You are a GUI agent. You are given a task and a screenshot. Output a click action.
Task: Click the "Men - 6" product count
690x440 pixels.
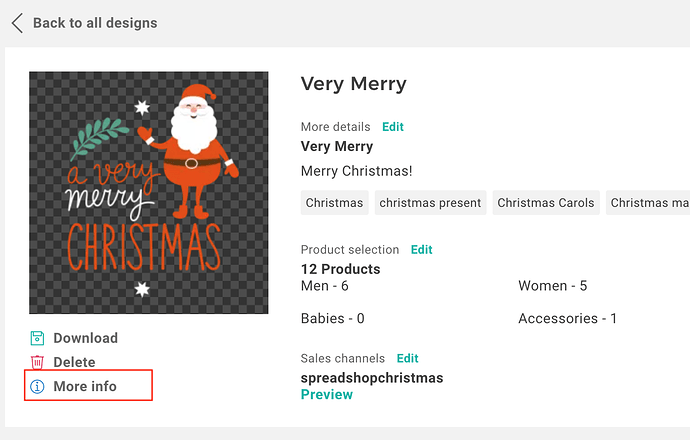coord(325,286)
